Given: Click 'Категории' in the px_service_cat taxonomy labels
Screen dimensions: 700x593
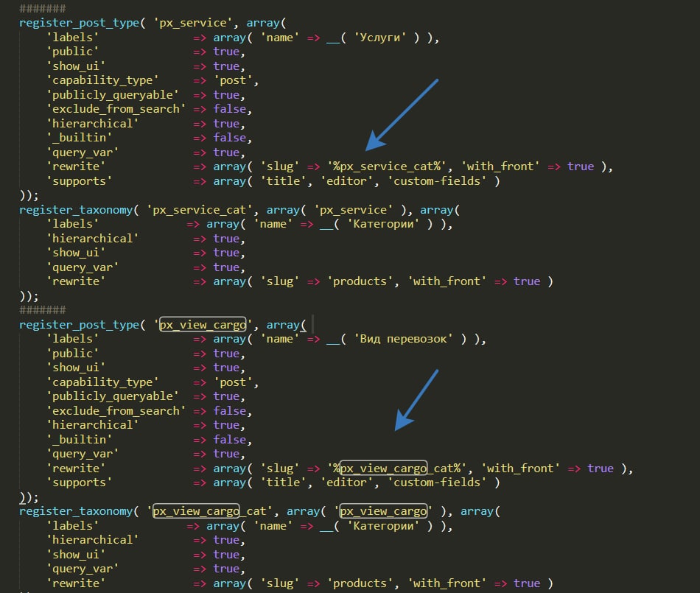Looking at the screenshot, I should [x=383, y=224].
